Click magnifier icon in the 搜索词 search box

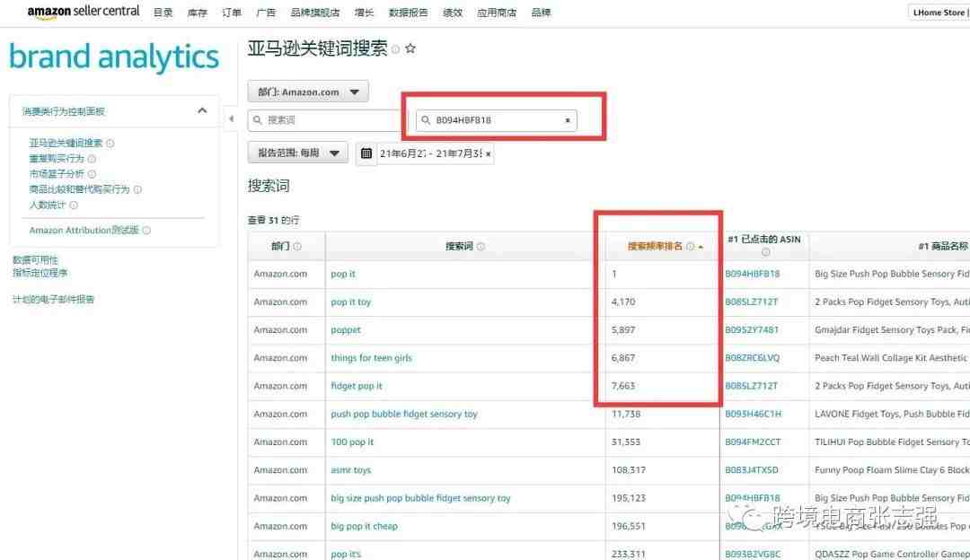click(x=258, y=120)
